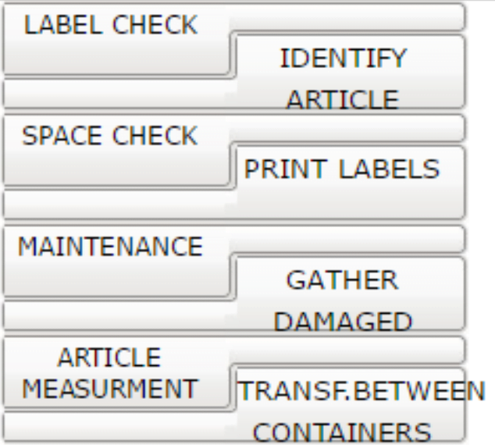Open the IDENTIFY ARTICLE function
495x448 pixels.
point(351,72)
